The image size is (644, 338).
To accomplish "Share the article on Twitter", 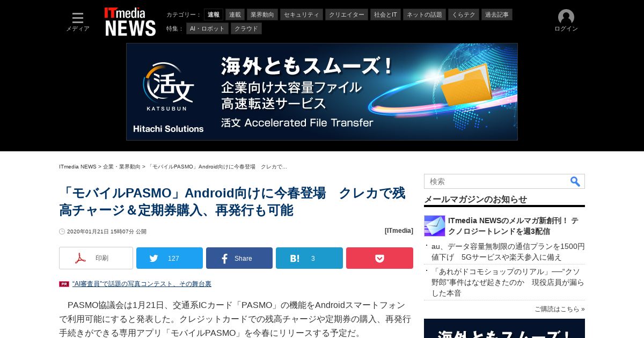I will click(170, 258).
